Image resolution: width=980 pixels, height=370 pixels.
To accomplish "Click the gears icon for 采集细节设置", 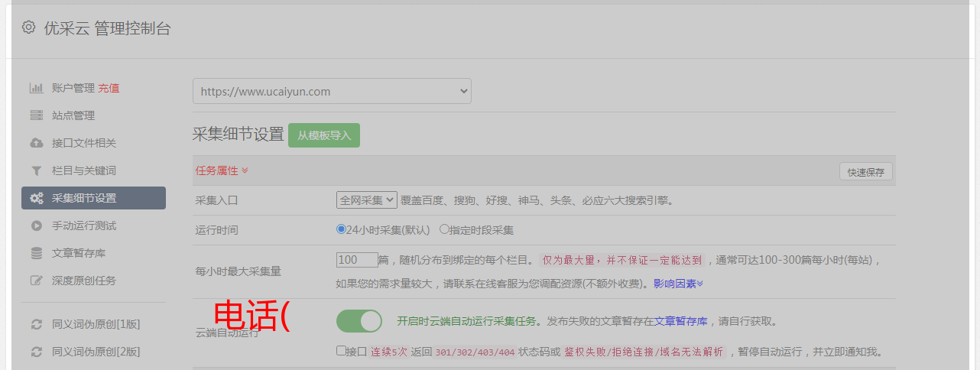I will 36,198.
